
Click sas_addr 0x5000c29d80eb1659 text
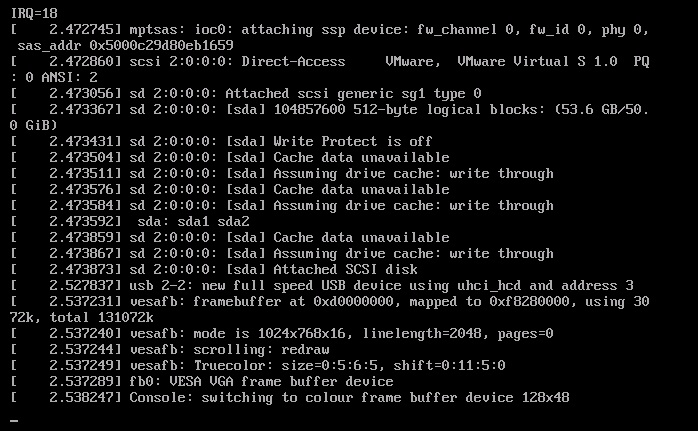(126, 45)
